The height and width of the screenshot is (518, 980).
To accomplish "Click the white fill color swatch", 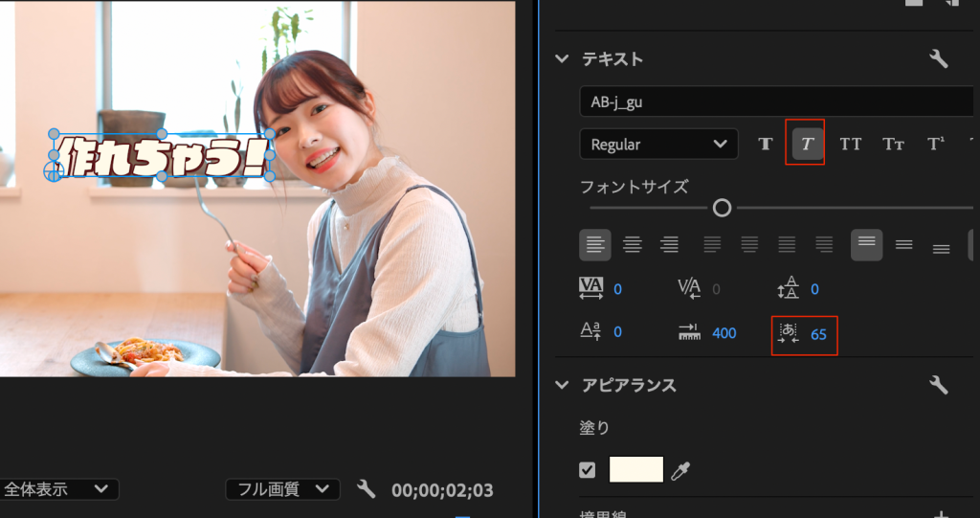I will coord(635,470).
